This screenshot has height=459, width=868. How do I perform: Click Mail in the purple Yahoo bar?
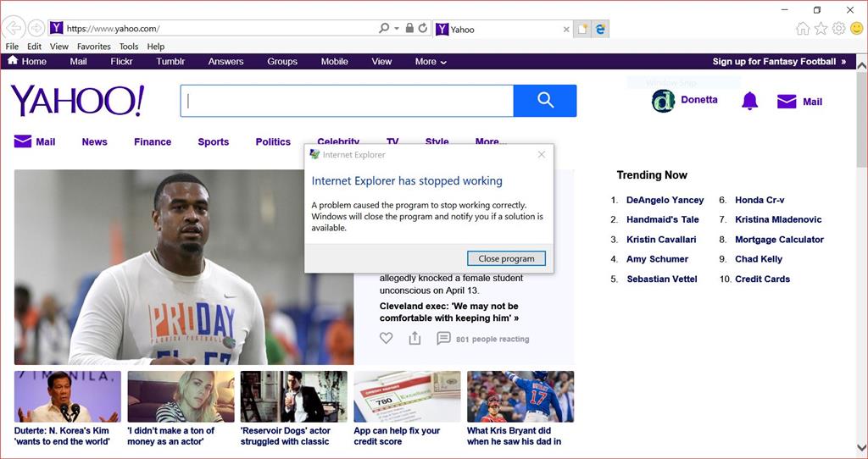78,61
